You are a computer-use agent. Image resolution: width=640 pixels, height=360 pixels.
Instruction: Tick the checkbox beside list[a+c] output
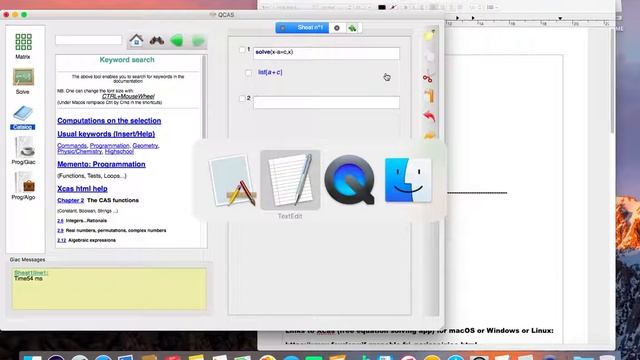[x=248, y=73]
